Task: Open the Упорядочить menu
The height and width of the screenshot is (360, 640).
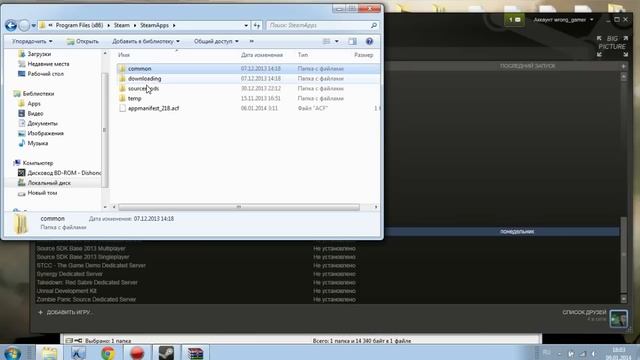Action: click(32, 41)
